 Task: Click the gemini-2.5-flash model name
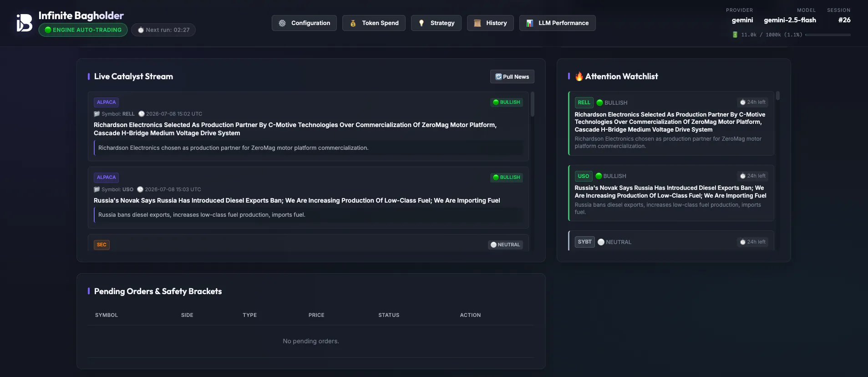click(x=790, y=20)
